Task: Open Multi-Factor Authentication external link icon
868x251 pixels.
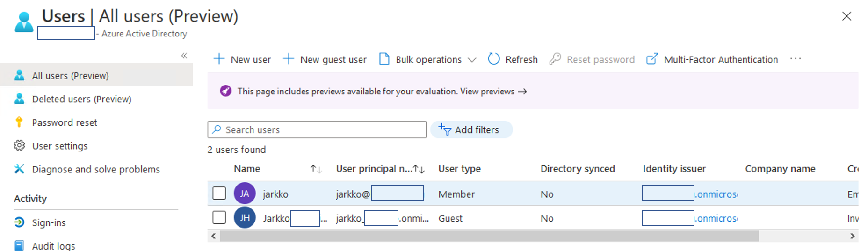Action: coord(652,59)
